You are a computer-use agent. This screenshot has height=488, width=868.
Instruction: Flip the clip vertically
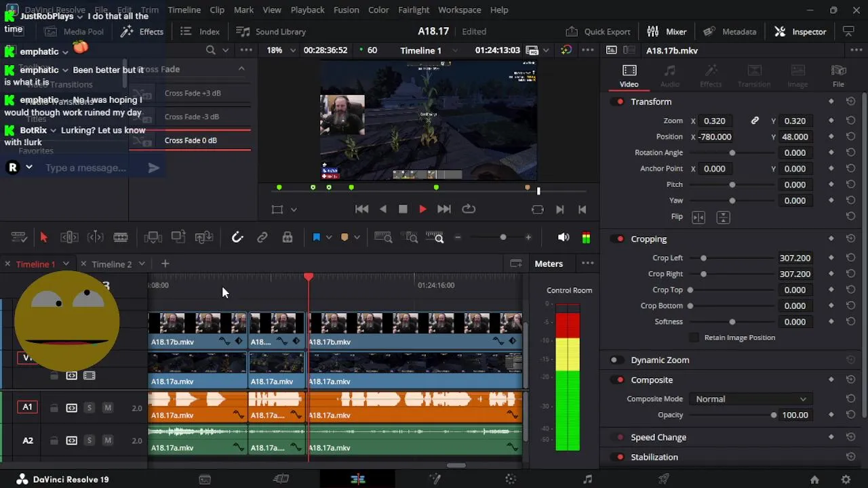tap(723, 217)
